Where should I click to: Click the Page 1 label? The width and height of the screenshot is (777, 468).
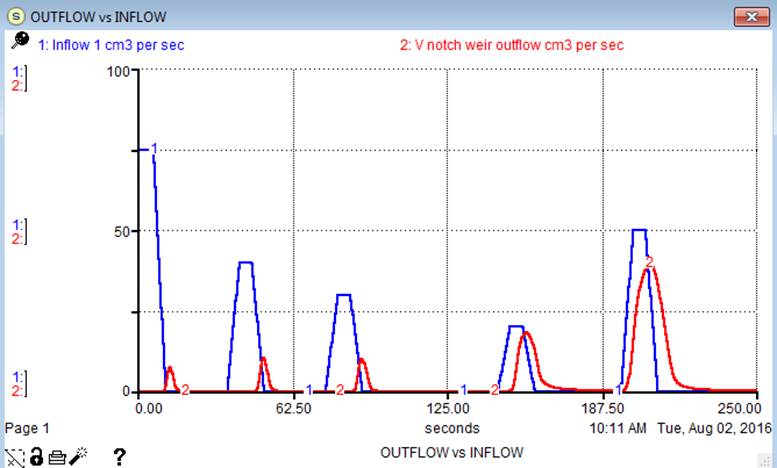[x=27, y=428]
